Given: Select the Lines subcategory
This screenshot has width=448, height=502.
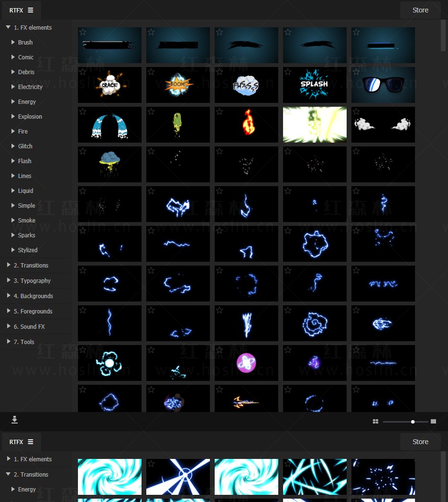Looking at the screenshot, I should [24, 176].
